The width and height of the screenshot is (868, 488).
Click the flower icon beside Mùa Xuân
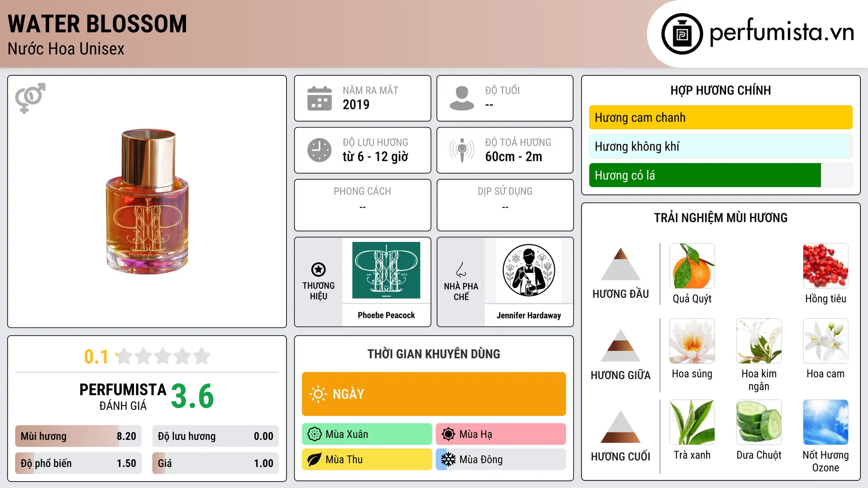[314, 434]
